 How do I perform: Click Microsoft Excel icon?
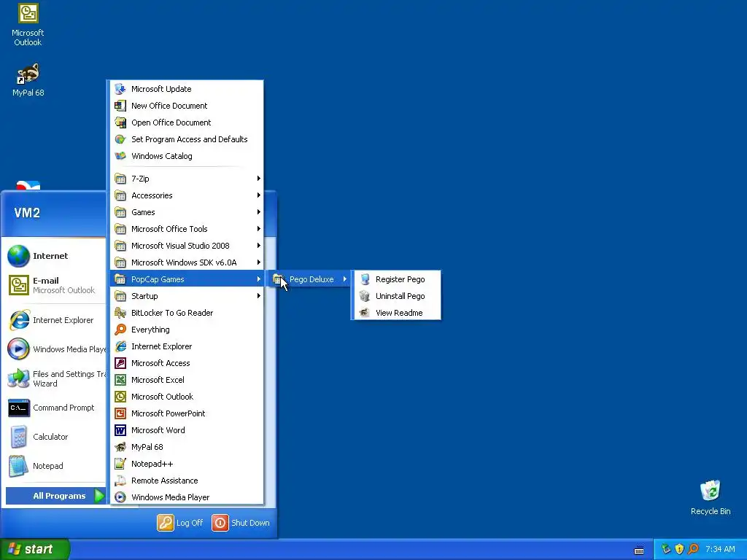click(x=120, y=379)
